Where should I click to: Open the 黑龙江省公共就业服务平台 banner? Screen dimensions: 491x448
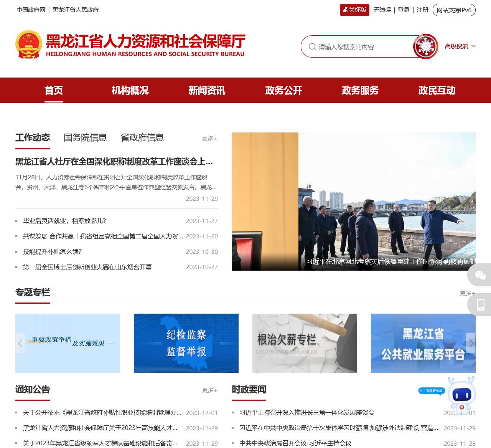(x=423, y=343)
